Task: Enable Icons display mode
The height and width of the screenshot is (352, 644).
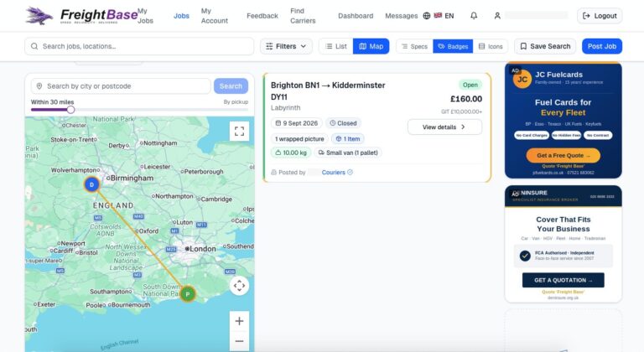Action: click(491, 46)
